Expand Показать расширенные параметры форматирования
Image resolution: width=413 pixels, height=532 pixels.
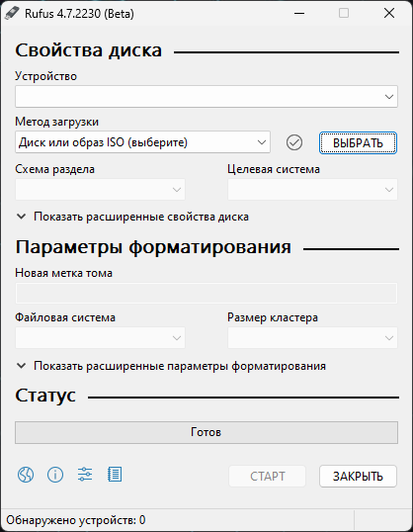point(171,366)
